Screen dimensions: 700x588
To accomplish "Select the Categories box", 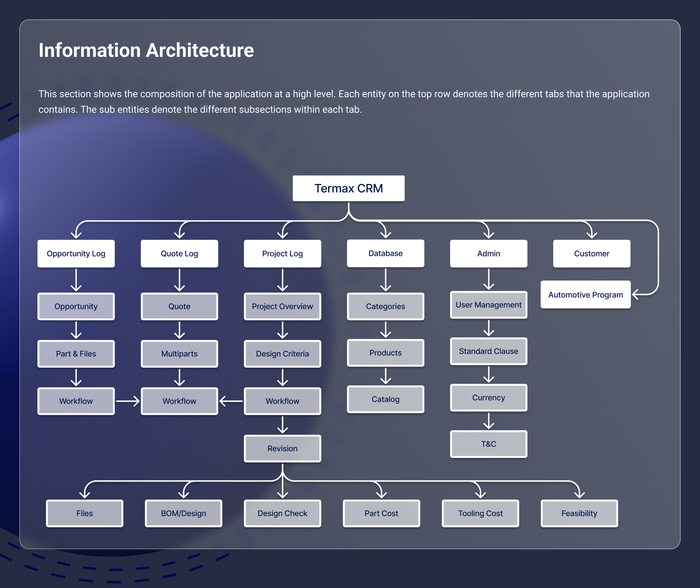I will tap(386, 306).
